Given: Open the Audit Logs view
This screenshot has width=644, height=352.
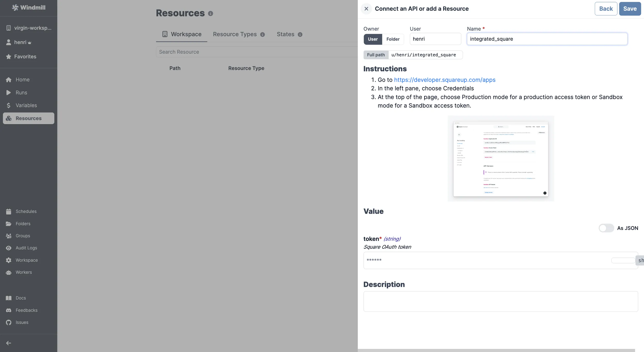Looking at the screenshot, I should coord(26,248).
